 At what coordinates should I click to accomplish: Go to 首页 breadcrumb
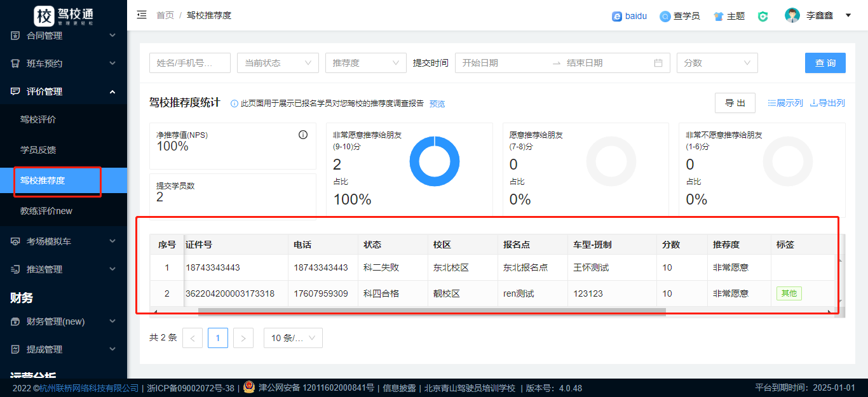pos(165,15)
